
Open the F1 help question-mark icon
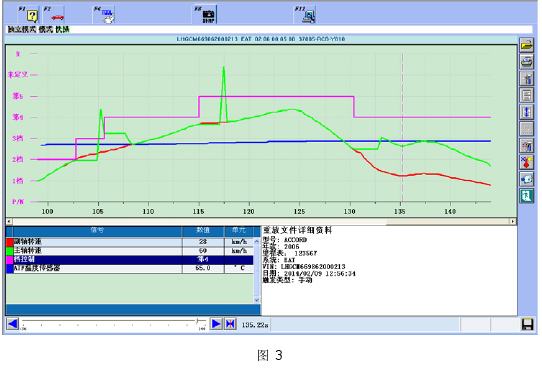[x=29, y=15]
